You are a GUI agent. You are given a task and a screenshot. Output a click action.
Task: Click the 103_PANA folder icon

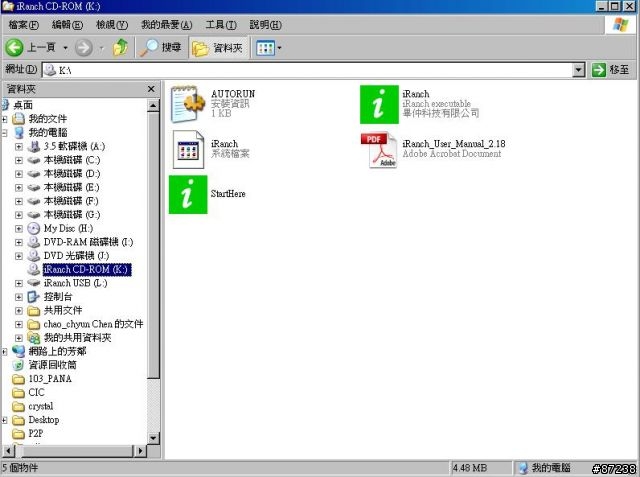tap(18, 379)
